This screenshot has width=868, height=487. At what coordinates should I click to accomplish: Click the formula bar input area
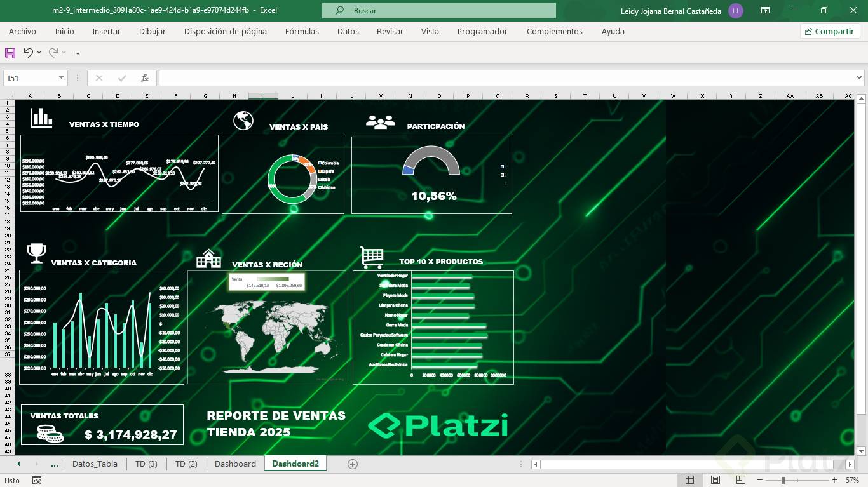pos(506,78)
